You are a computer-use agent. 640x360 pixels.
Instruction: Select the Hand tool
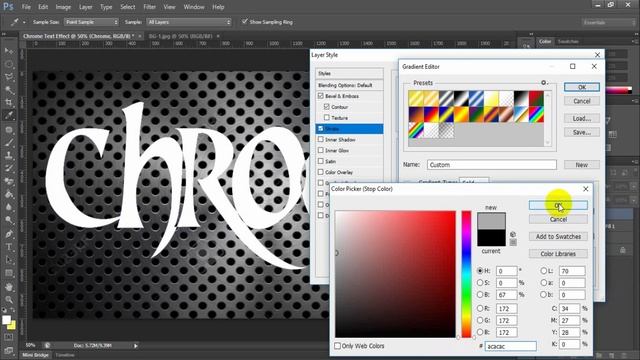click(9, 287)
